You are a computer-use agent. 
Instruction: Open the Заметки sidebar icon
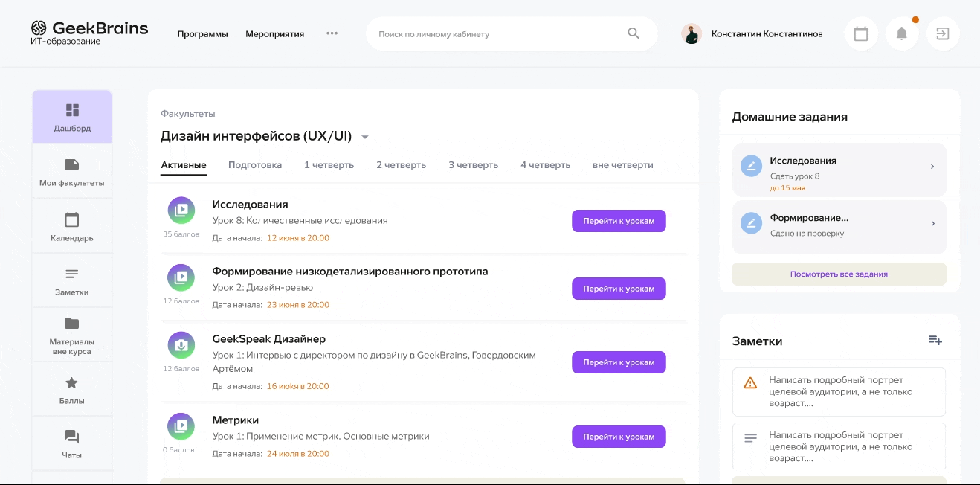pyautogui.click(x=71, y=280)
